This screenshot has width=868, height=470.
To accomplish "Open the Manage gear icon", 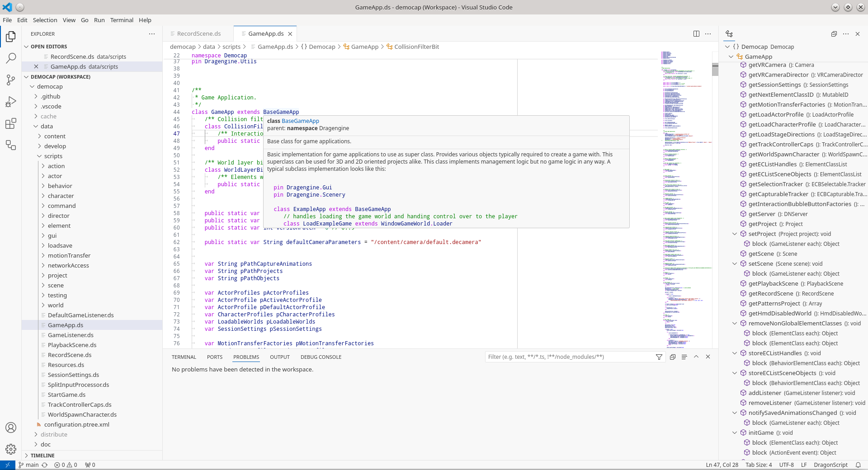I will point(11,449).
